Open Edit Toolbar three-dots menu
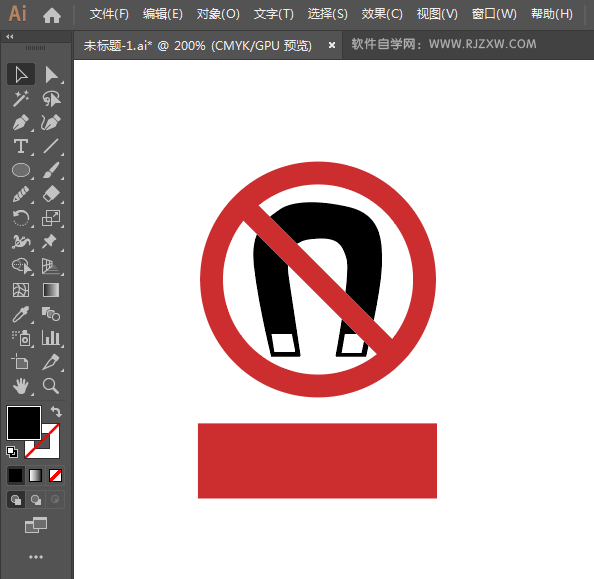 pos(36,557)
